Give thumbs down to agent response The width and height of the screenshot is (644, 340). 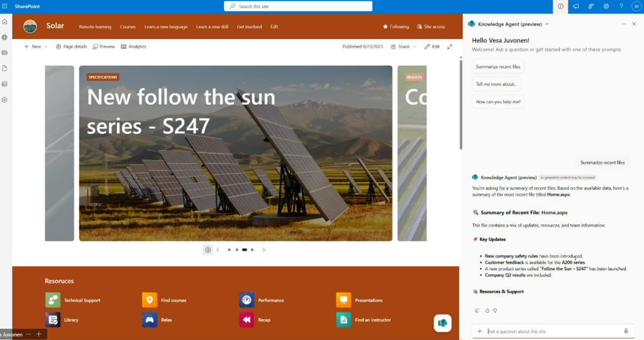(495, 311)
